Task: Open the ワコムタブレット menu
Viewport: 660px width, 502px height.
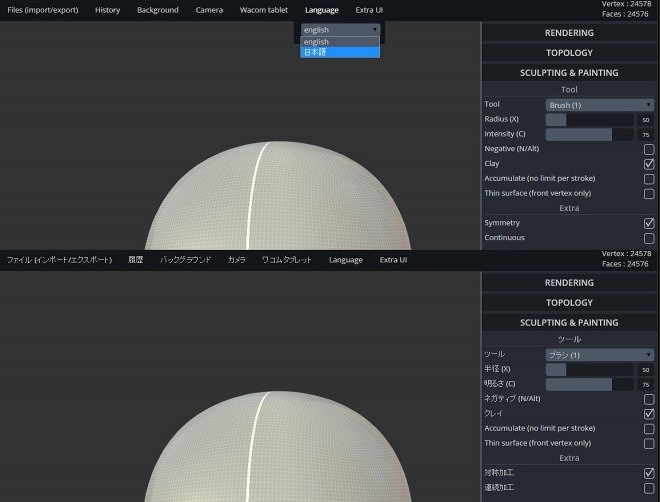Action: 287,260
